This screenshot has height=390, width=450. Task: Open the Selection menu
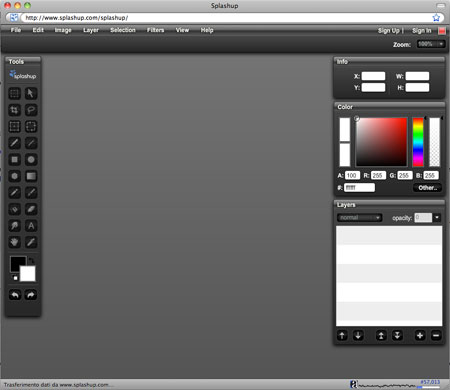(123, 30)
